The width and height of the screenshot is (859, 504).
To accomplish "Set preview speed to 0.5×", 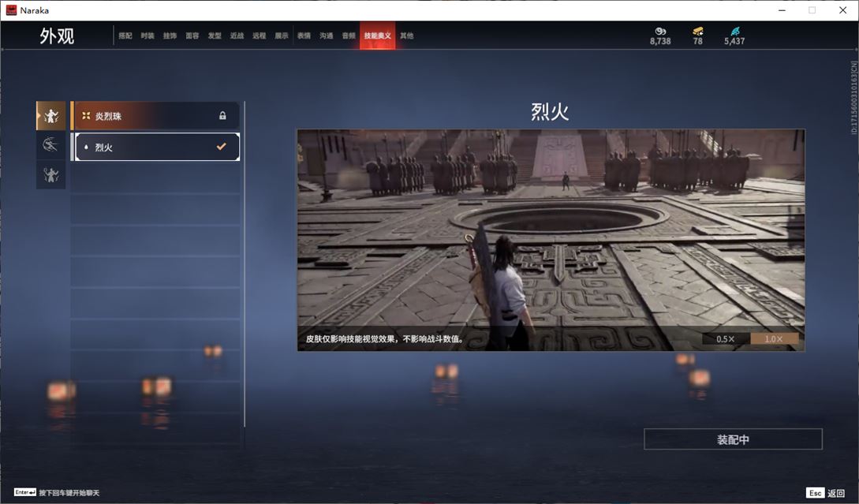I will point(726,339).
